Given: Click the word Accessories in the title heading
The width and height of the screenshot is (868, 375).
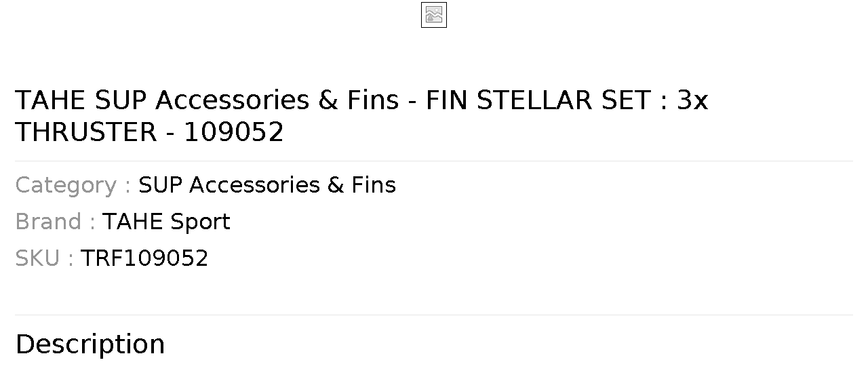Looking at the screenshot, I should 233,100.
